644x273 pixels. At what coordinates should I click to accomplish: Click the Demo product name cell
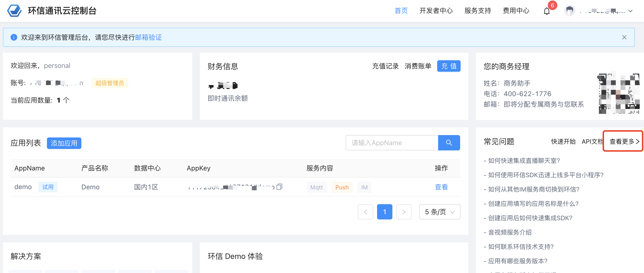90,187
